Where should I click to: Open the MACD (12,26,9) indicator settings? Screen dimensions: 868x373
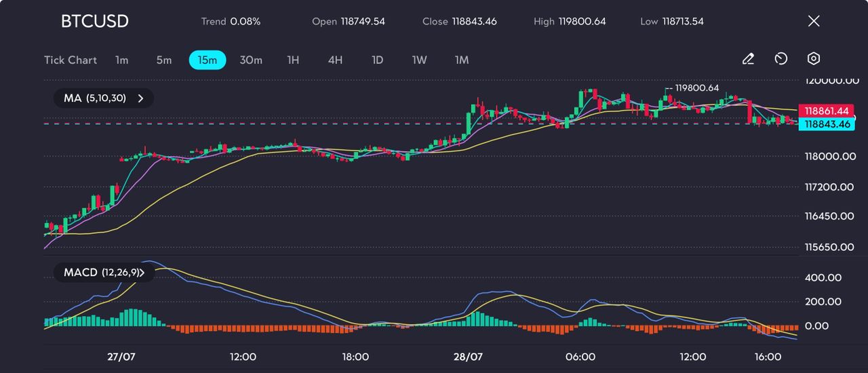[104, 273]
